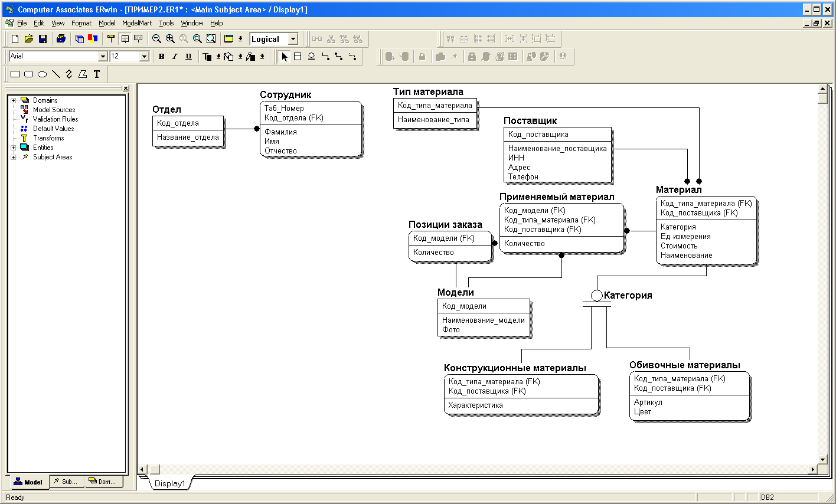The width and height of the screenshot is (836, 504).
Task: Click the report builder icon next to print
Action: (80, 39)
